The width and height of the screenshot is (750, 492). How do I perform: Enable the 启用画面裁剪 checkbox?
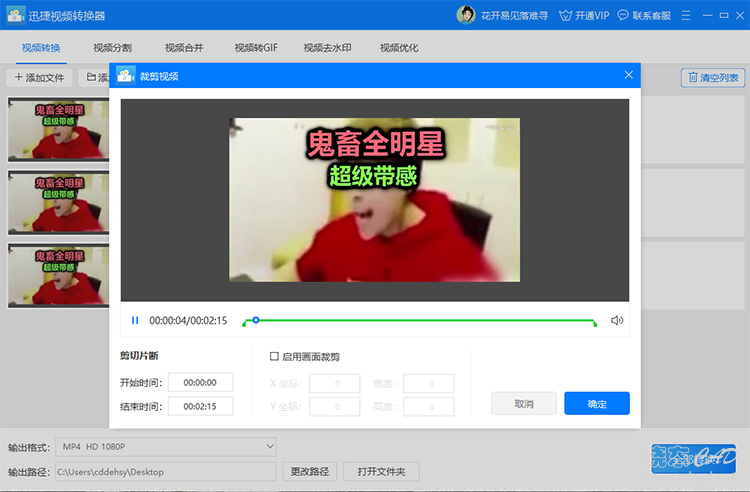(x=274, y=356)
